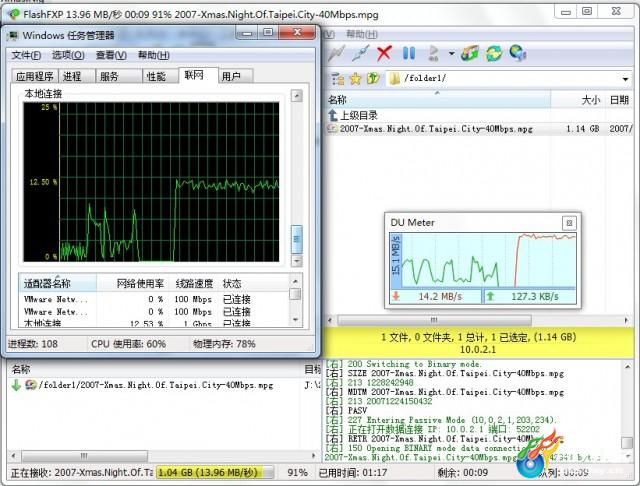Select the 联网 tab
The height and width of the screenshot is (486, 640).
198,75
